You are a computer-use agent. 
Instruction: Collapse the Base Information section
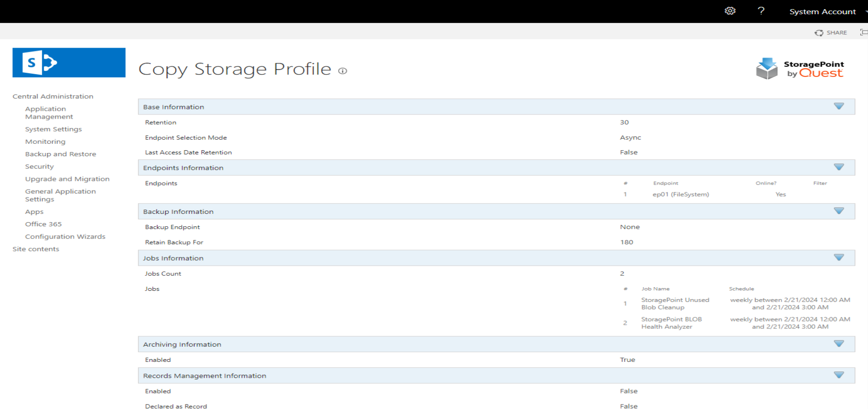(x=839, y=106)
